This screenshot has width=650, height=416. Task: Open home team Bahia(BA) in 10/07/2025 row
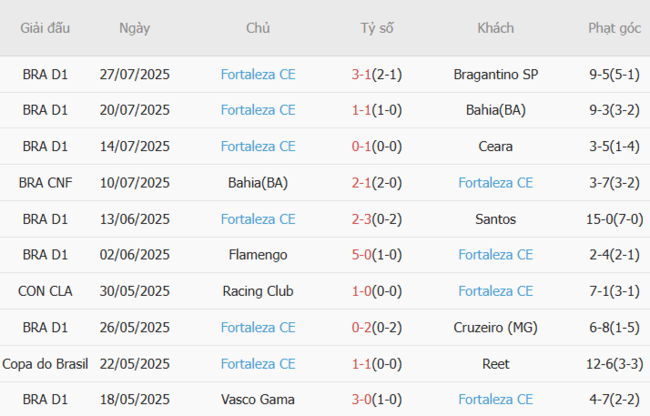pyautogui.click(x=258, y=182)
